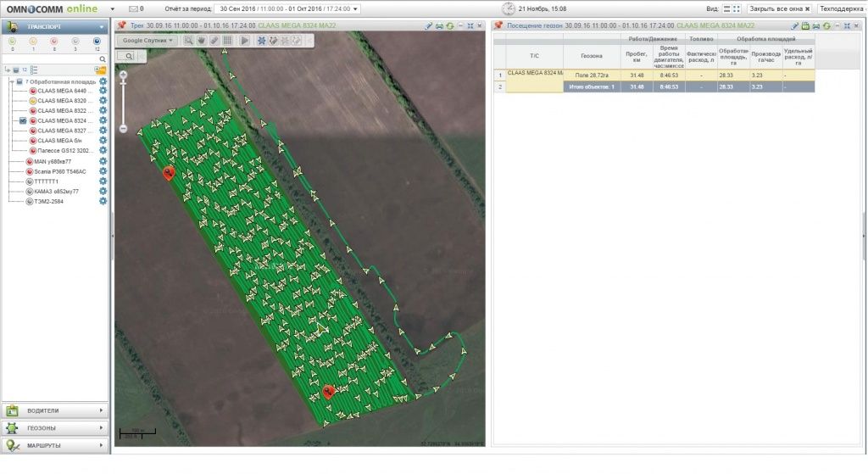Open settings gear for MAN у680кв77
This screenshot has height=474, width=868.
pos(103,161)
